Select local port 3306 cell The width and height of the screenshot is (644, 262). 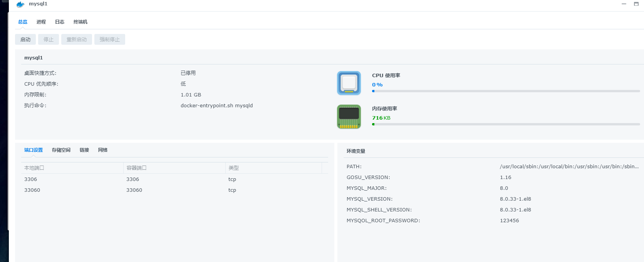[30, 179]
